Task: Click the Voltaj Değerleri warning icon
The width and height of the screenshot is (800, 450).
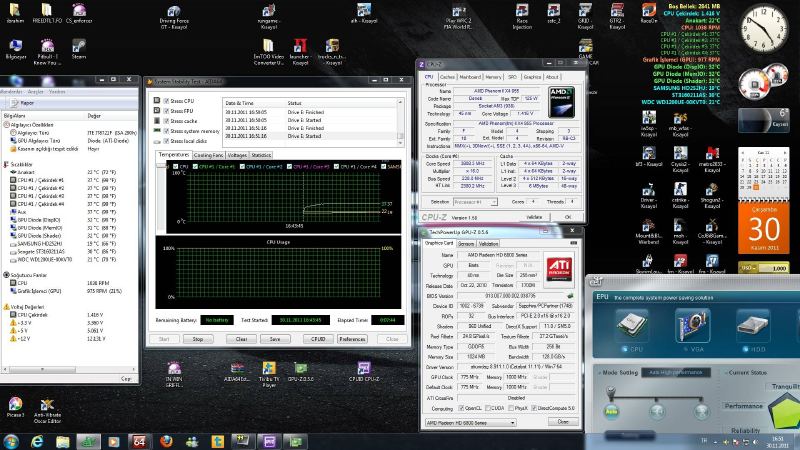Action: click(6, 307)
